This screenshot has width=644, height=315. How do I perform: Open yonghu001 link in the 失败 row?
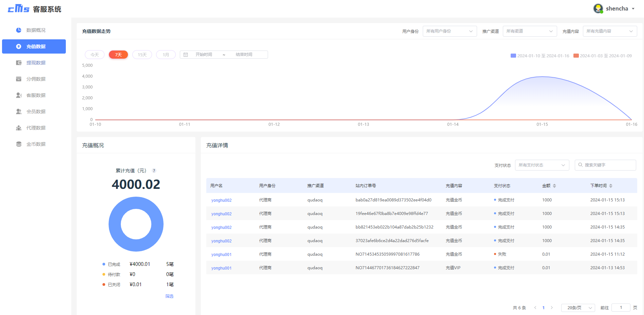(221, 254)
